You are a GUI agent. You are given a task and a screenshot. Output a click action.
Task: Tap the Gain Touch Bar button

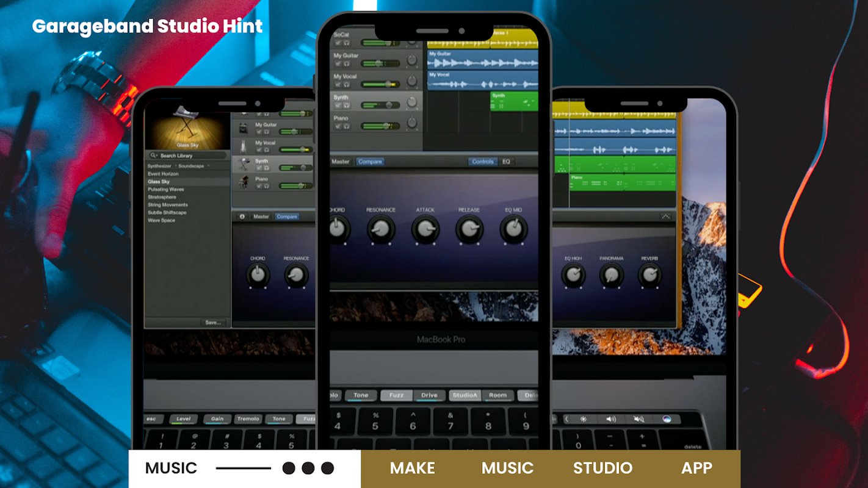(x=217, y=419)
